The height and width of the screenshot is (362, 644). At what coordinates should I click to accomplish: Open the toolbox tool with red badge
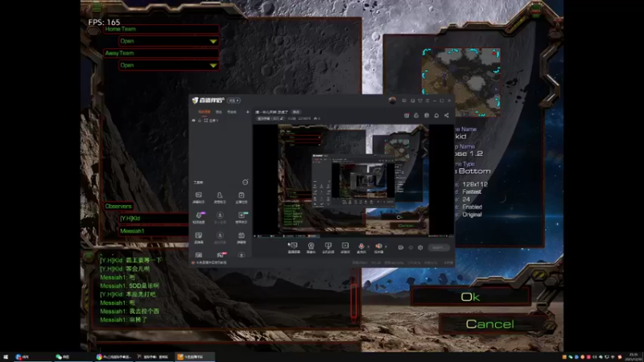[221, 255]
